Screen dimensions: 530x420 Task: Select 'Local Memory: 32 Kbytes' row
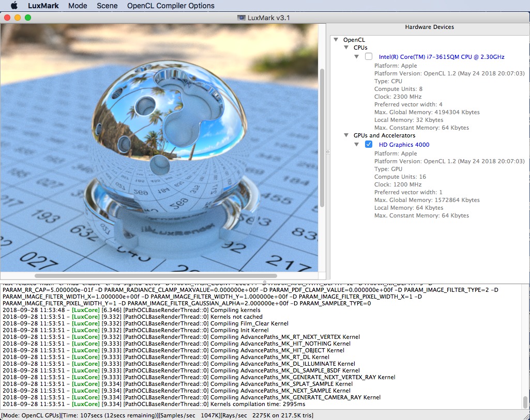pos(408,120)
